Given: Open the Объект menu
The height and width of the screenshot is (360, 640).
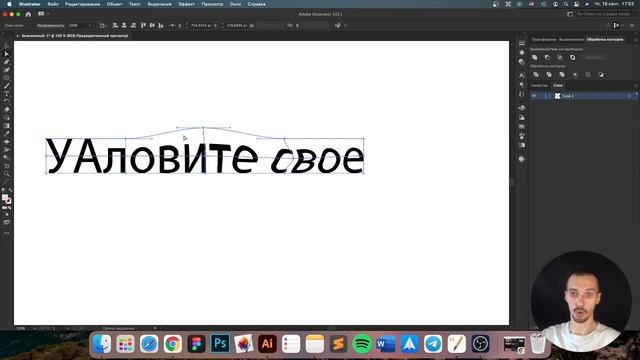Looking at the screenshot, I should [114, 4].
